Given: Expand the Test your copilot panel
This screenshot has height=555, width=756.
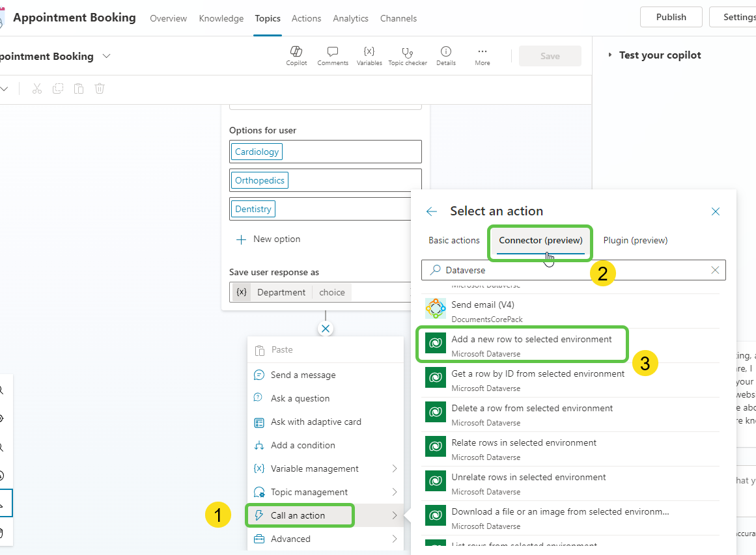Looking at the screenshot, I should pos(610,55).
